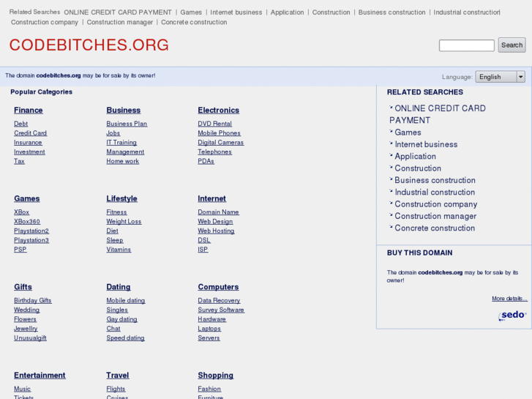
Task: Select Application in top related searches bar
Action: pyautogui.click(x=287, y=12)
